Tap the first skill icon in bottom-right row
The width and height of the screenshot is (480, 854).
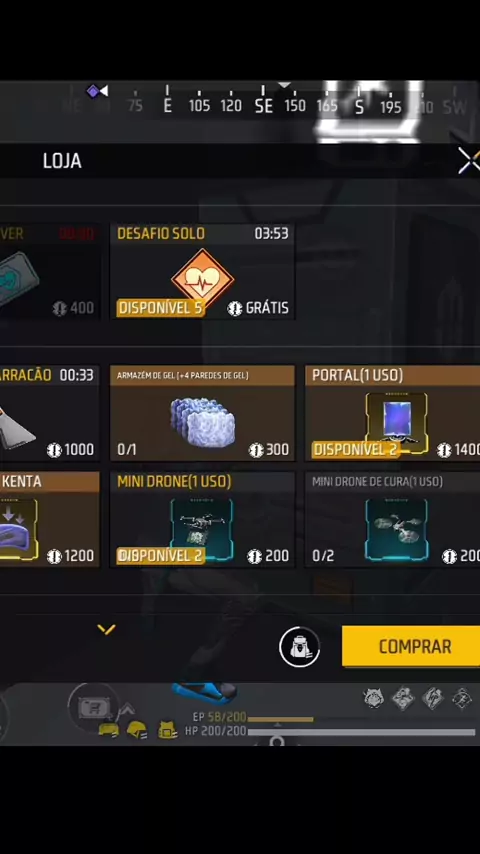374,698
